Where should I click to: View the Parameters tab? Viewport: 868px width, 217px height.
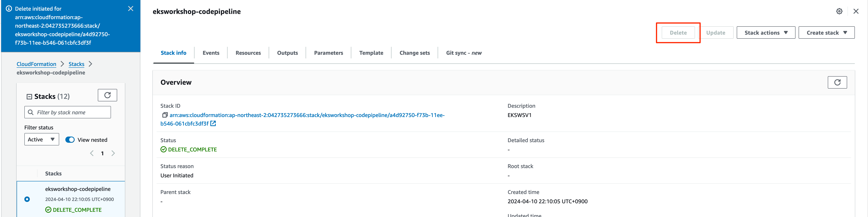click(x=328, y=53)
